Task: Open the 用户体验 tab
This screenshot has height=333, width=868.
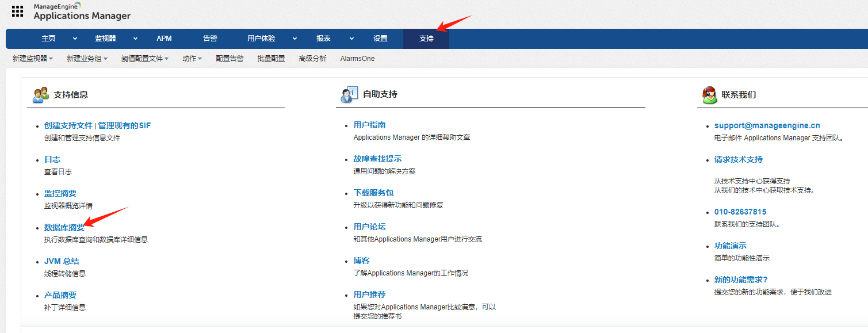Action: (261, 39)
